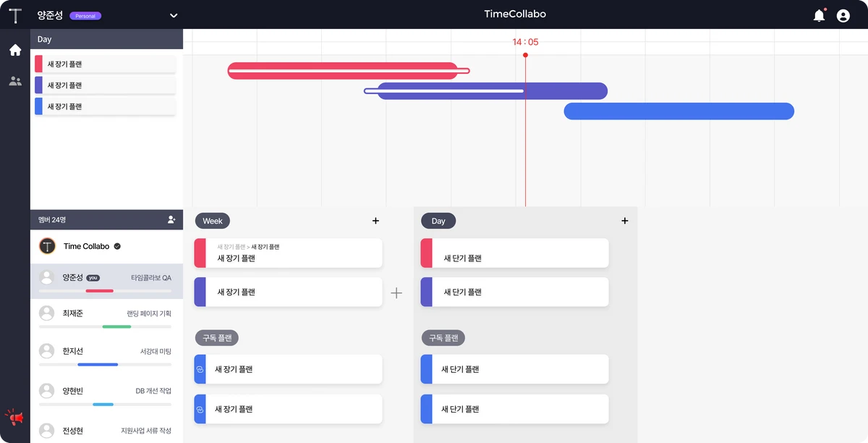
Task: Click link icon on first subscribed Week plan
Action: tap(200, 369)
